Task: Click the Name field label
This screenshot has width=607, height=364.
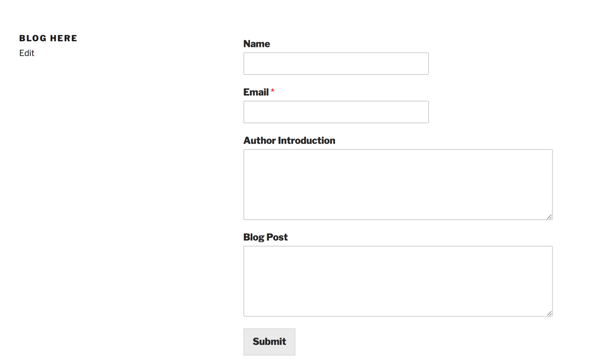Action: pyautogui.click(x=257, y=44)
